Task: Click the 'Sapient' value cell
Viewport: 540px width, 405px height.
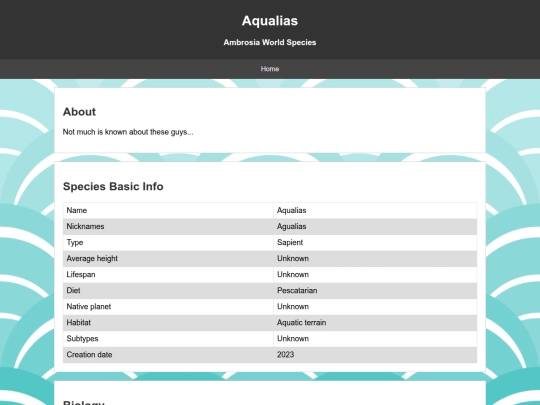Action: (375, 242)
